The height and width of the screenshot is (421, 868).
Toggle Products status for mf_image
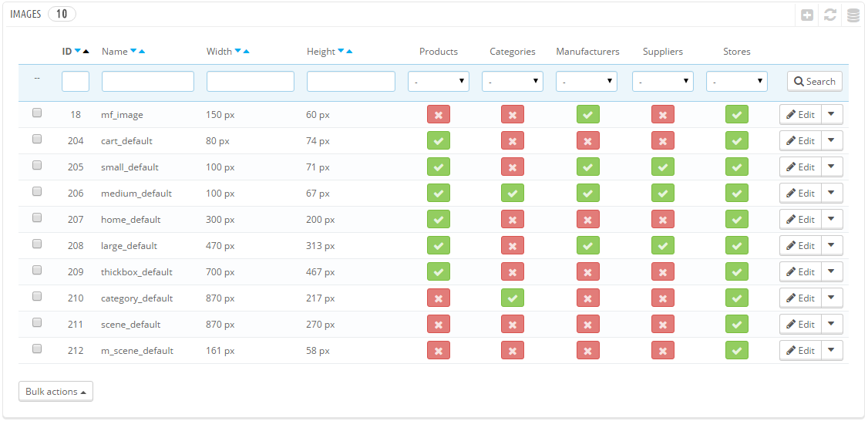(439, 115)
